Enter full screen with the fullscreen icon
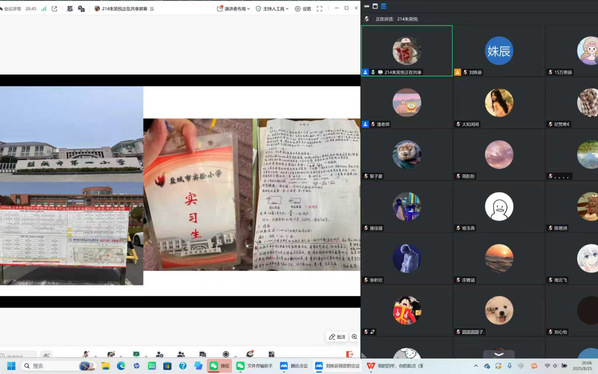Screen dimensions: 598x374 [x=319, y=8]
